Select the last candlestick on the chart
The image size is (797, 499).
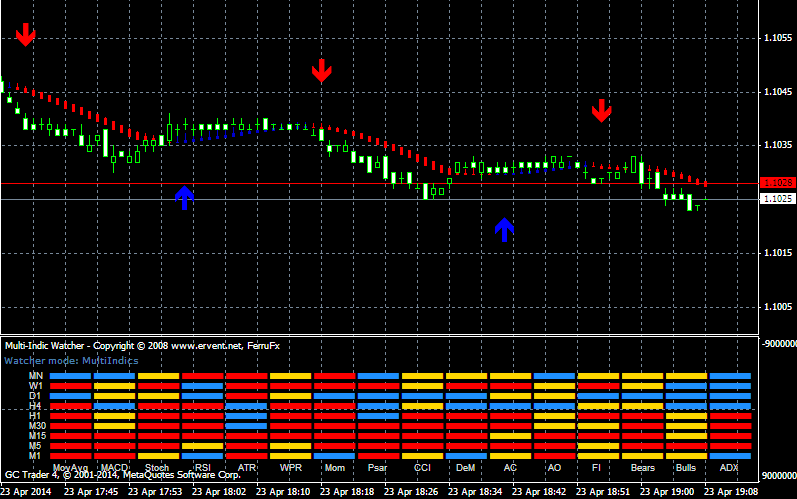[x=697, y=206]
